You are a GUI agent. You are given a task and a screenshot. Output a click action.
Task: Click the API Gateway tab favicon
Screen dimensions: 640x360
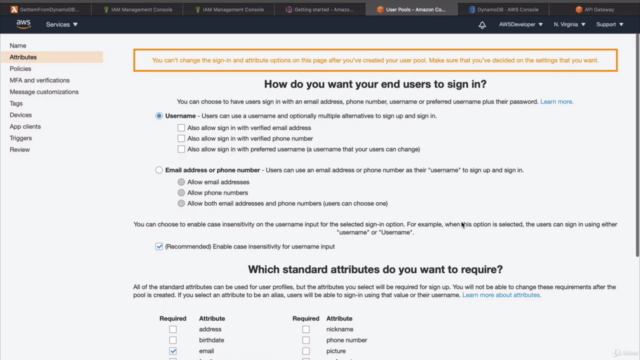pyautogui.click(x=579, y=9)
